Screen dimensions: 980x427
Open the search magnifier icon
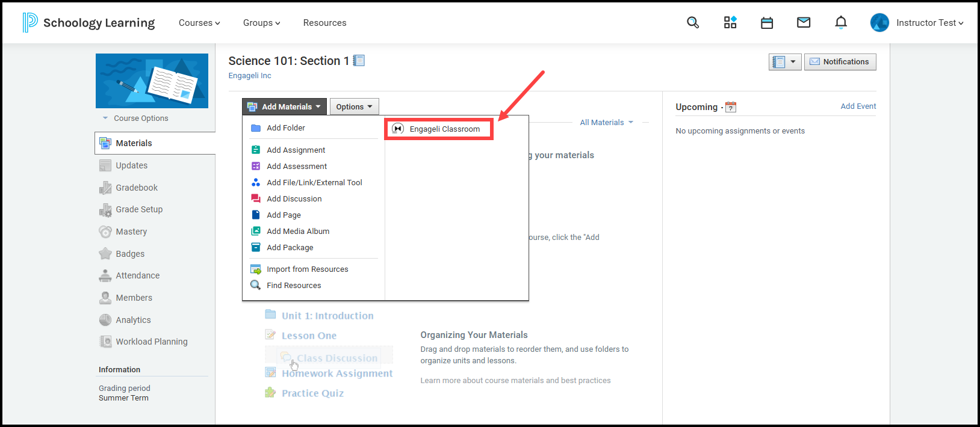pos(693,23)
